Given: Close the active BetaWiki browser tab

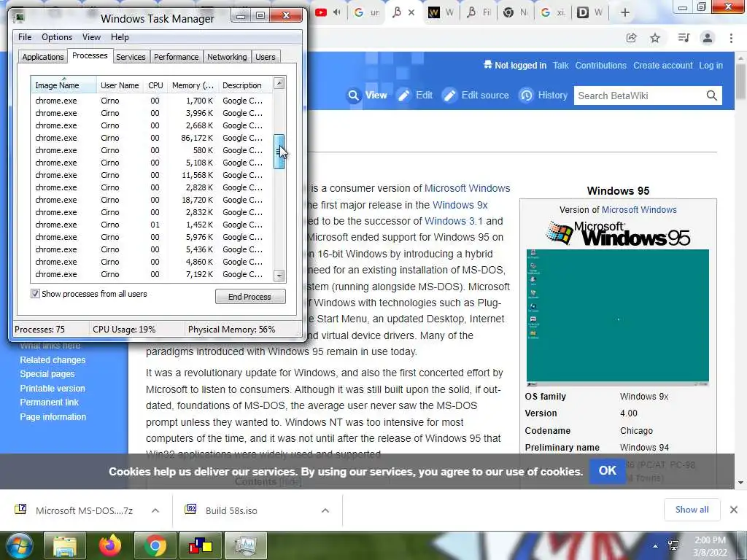Looking at the screenshot, I should (411, 13).
